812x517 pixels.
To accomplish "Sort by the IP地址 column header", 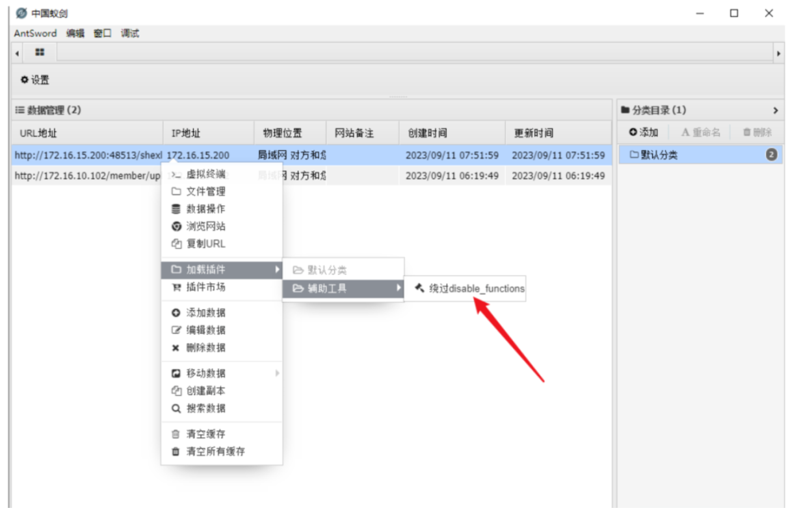I will coord(209,133).
